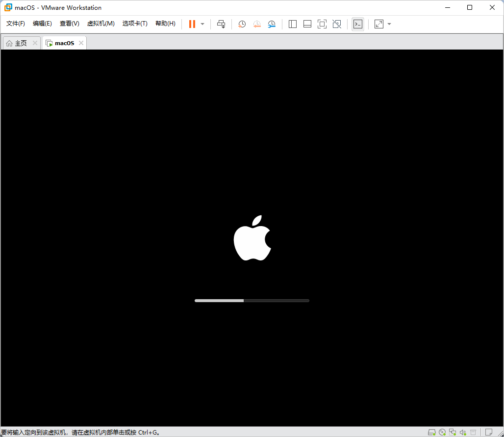The width and height of the screenshot is (504, 437).
Task: Click the macOS boot progress bar
Action: (252, 301)
